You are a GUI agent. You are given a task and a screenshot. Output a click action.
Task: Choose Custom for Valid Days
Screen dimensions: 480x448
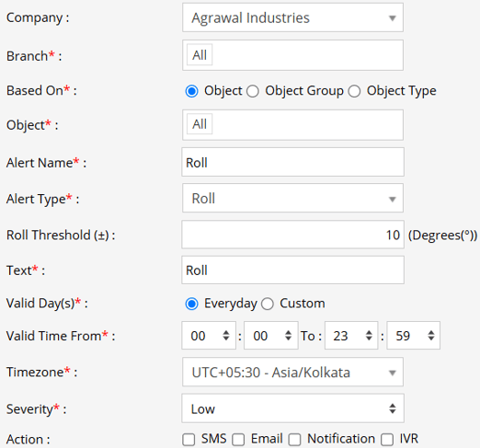(x=268, y=304)
